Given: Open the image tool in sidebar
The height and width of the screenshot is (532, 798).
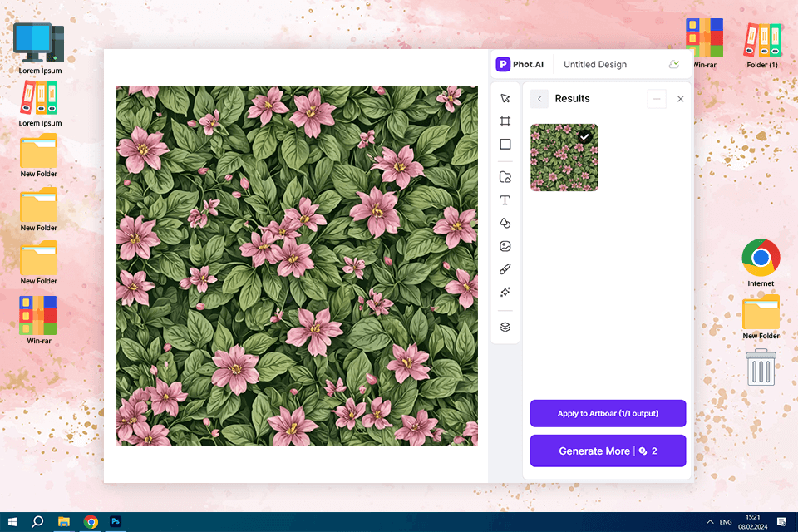Looking at the screenshot, I should click(x=505, y=246).
